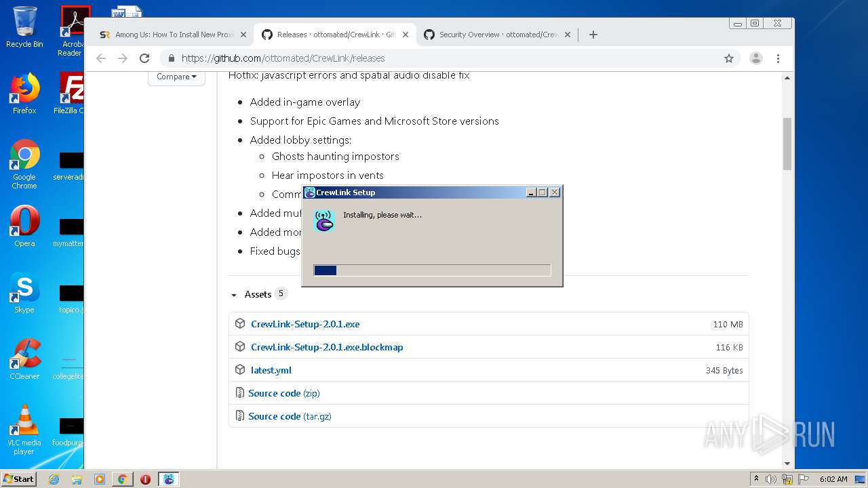868x488 pixels.
Task: Download Source code (tar.gz)
Action: [x=290, y=416]
